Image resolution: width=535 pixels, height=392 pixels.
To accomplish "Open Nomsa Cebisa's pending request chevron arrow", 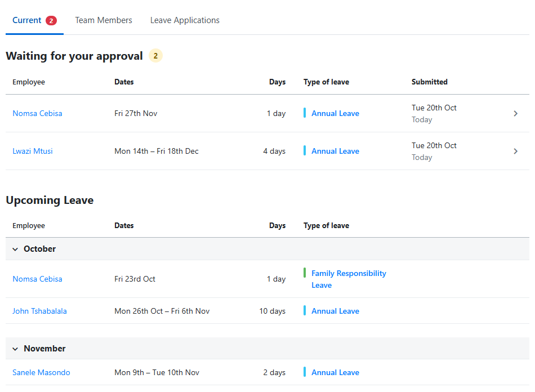I will pos(515,114).
